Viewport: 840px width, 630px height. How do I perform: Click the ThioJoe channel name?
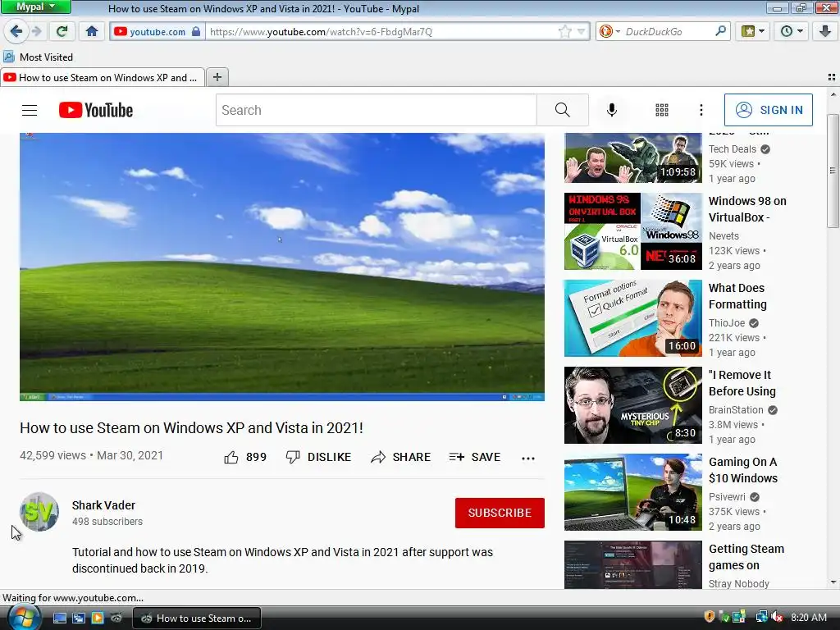tap(727, 322)
